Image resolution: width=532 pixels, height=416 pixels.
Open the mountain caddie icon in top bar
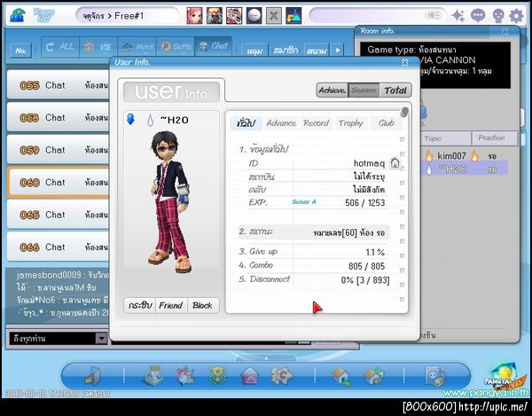tap(293, 16)
